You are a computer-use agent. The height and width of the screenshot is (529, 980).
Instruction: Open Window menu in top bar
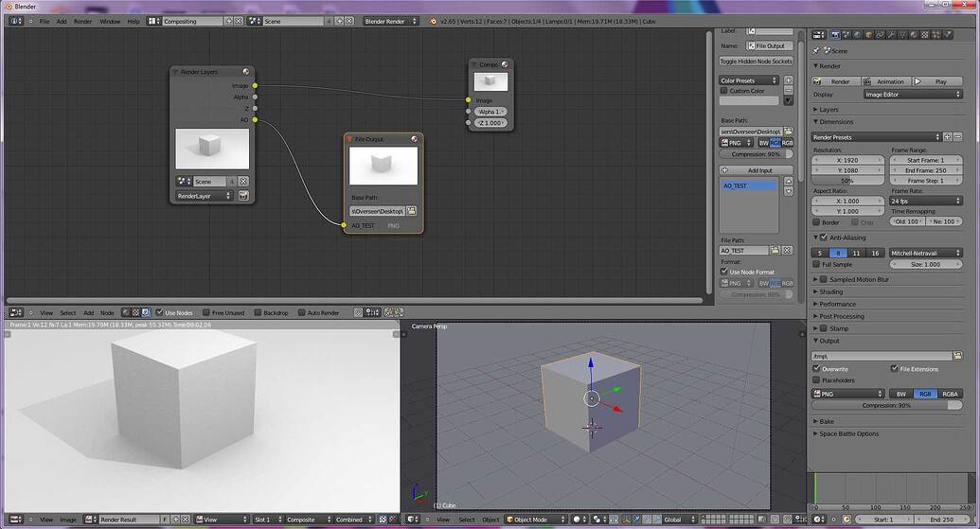point(110,21)
